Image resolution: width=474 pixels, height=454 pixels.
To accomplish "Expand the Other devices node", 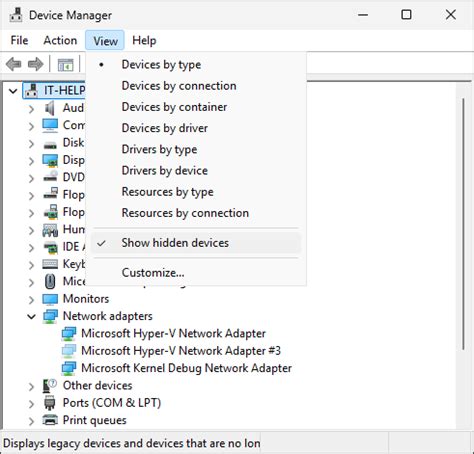I will [31, 387].
